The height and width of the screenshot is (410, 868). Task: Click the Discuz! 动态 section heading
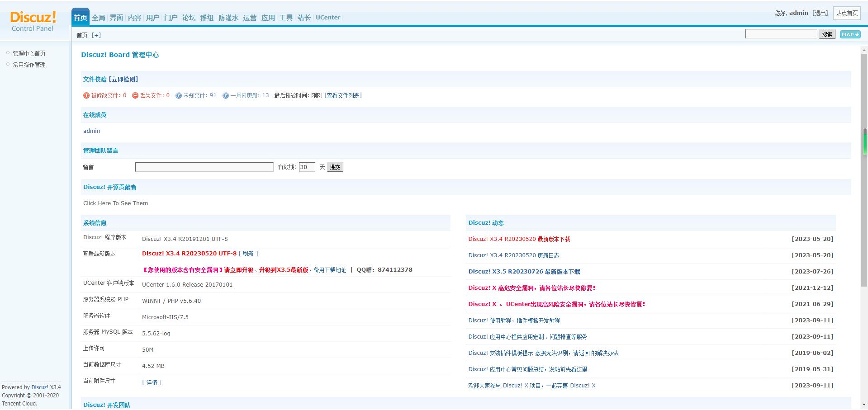[x=486, y=223]
